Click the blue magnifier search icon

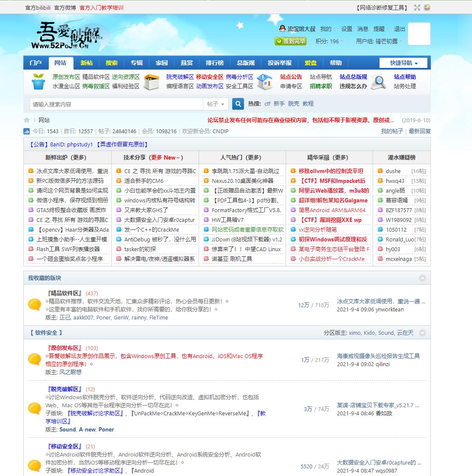(238, 103)
